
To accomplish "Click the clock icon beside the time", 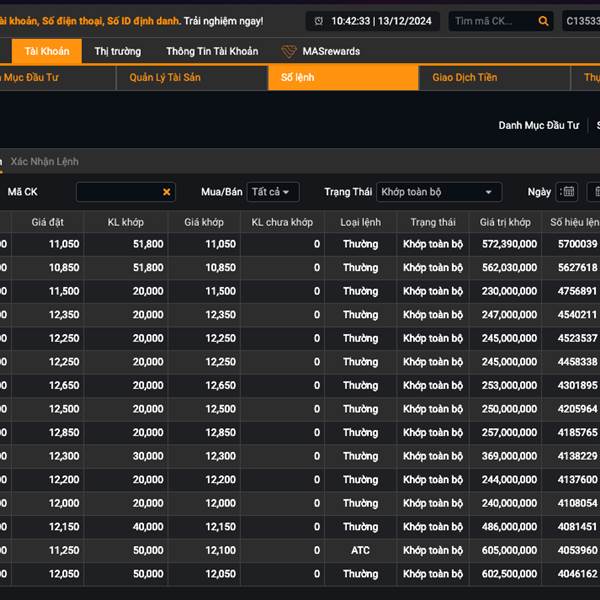I will click(x=318, y=21).
